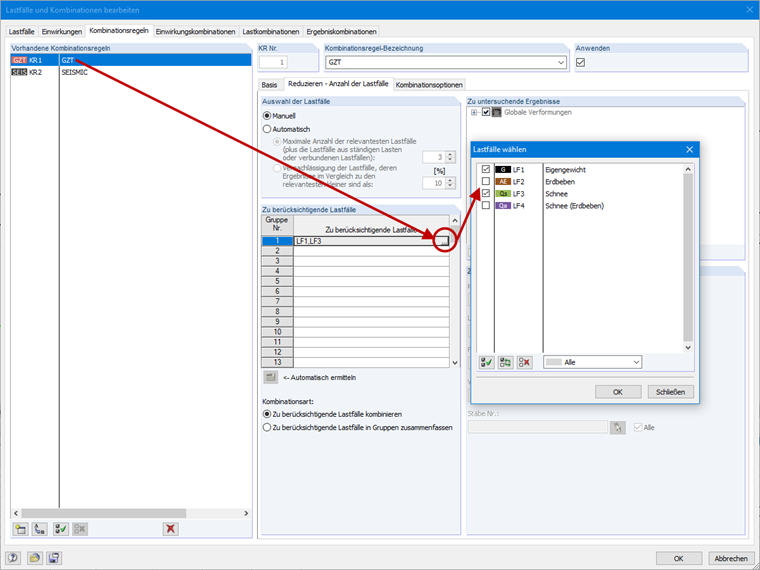Click group row number 2 in table
Screen dimensions: 760x570
[x=277, y=251]
